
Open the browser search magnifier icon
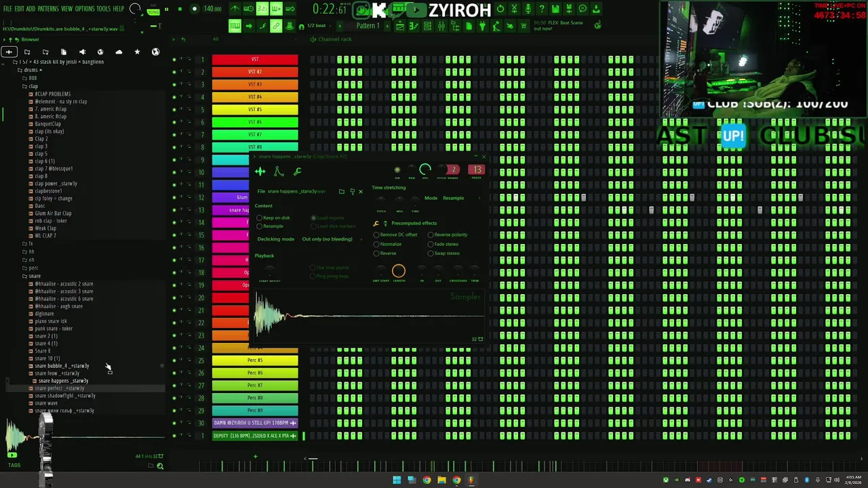tap(160, 466)
